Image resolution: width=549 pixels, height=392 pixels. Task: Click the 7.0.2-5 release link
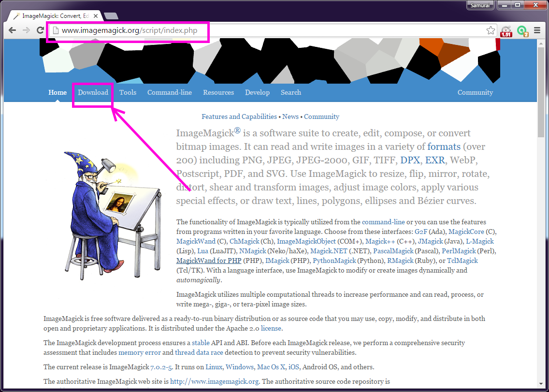coord(161,367)
